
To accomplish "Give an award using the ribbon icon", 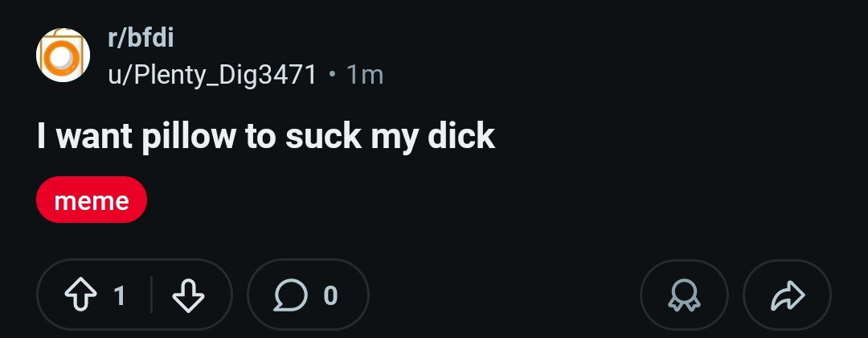I will click(x=684, y=295).
